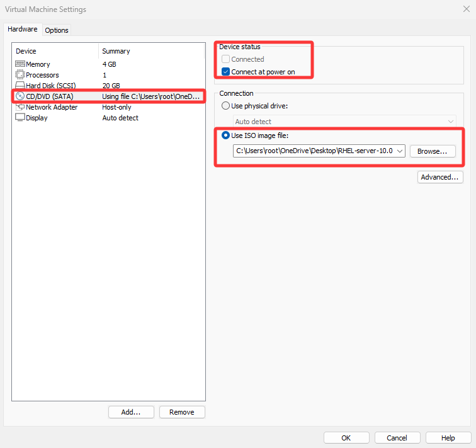Screen dimensions: 476x448
Task: Click the Display monitor icon
Action: (x=20, y=118)
